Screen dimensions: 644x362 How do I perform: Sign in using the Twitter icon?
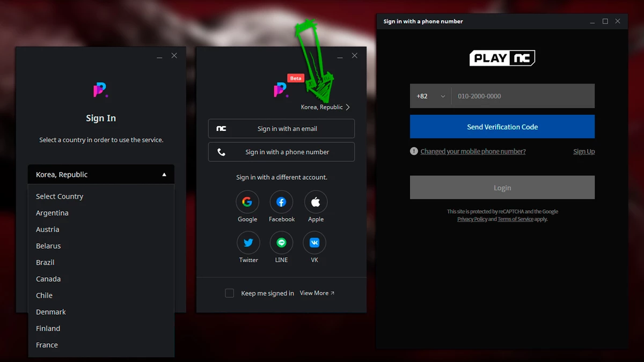pos(248,242)
